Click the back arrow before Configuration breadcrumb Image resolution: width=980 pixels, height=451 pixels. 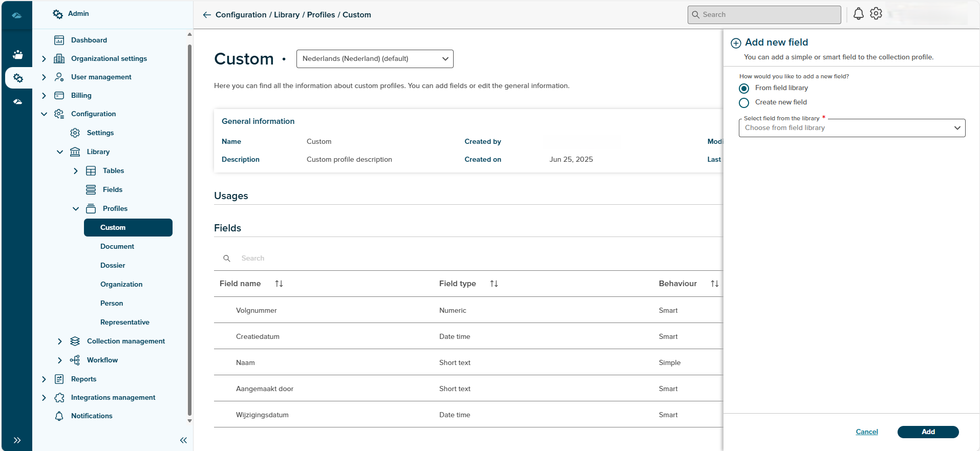[207, 15]
